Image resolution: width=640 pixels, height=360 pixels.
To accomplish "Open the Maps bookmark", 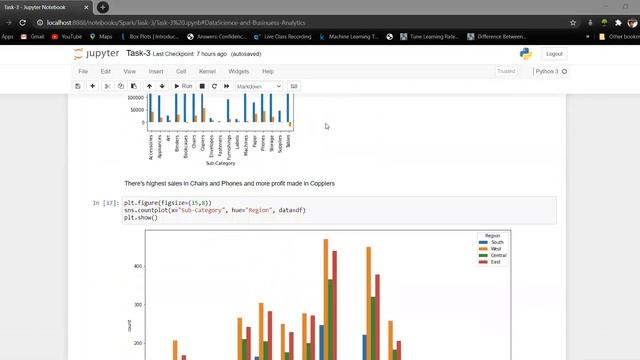I will click(101, 37).
